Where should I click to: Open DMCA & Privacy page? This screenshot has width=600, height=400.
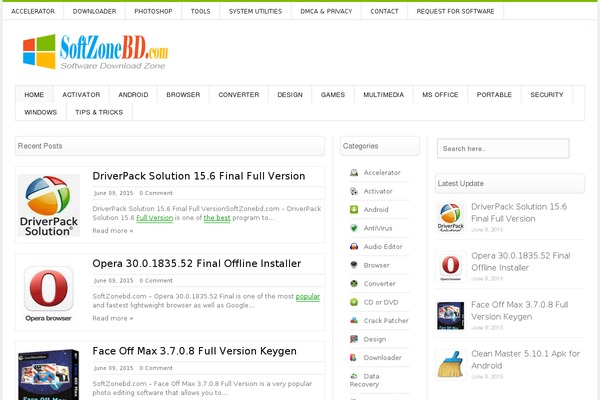point(326,11)
